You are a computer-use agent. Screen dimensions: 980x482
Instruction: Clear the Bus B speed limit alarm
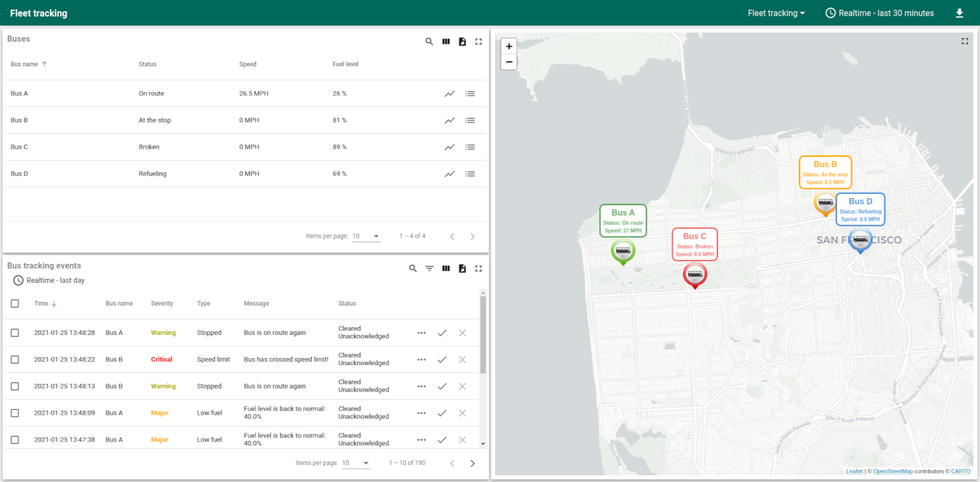point(463,359)
